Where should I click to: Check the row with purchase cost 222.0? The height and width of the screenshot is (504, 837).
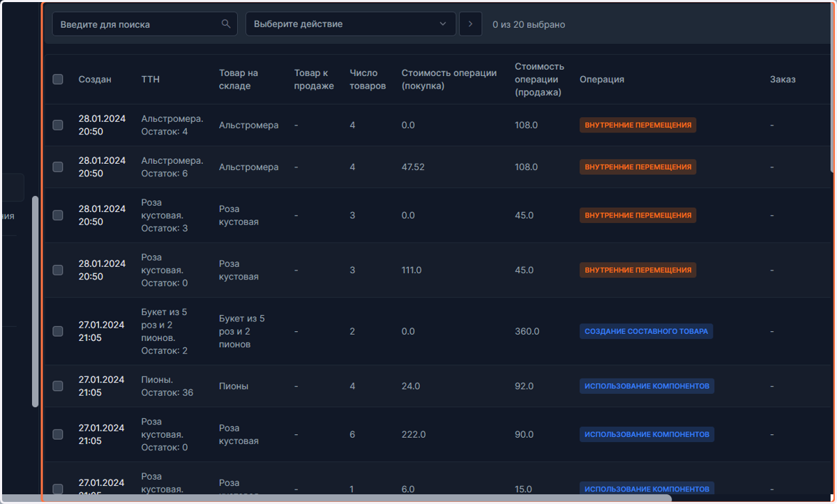[x=58, y=434]
